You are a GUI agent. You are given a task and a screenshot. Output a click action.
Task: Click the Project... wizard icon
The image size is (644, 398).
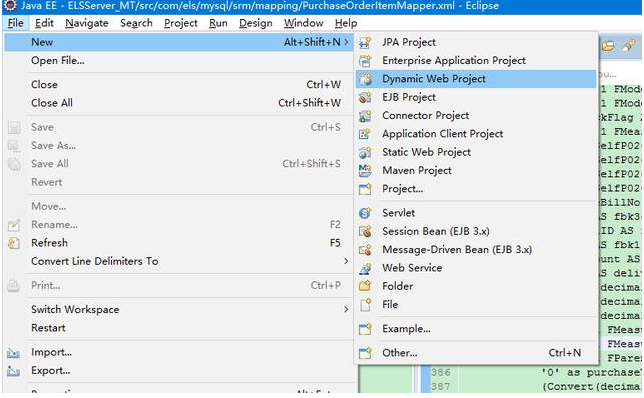point(365,189)
